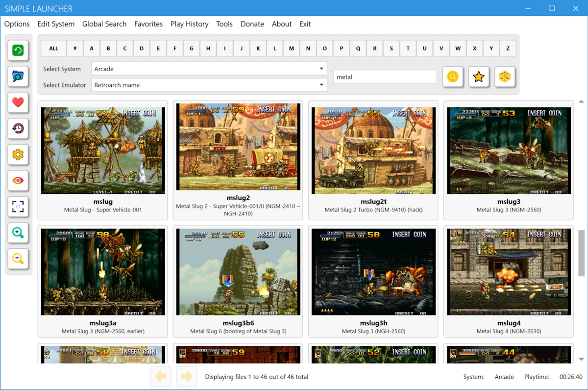588x390 pixels.
Task: Toggle view mode with the orange eye icon
Action: [x=18, y=181]
